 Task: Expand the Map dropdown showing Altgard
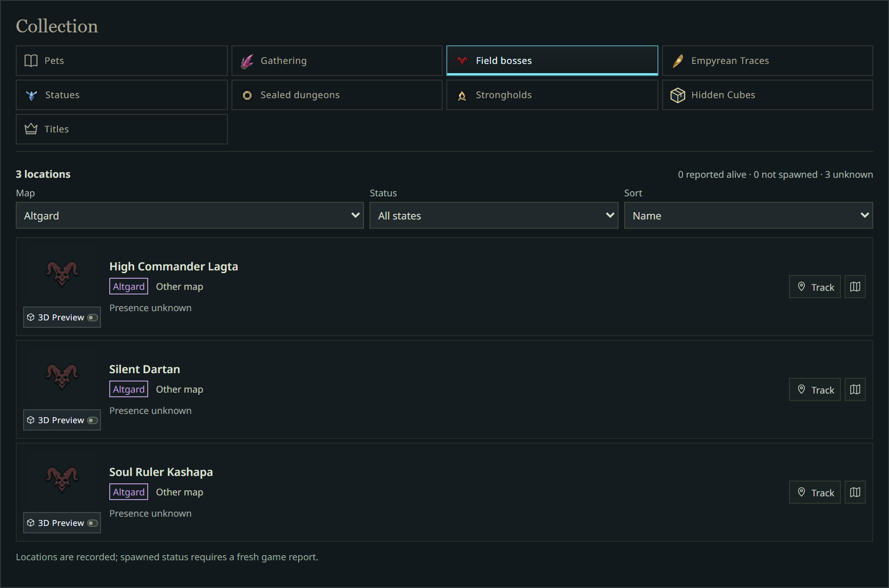(190, 215)
